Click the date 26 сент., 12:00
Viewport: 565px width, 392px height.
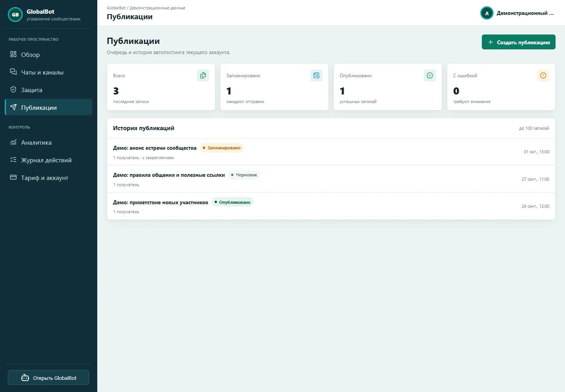pos(535,206)
